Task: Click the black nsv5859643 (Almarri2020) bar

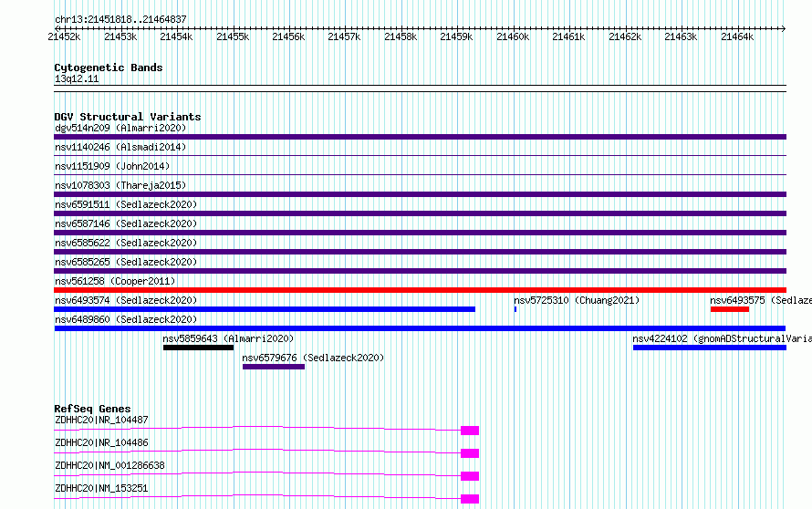Action: (198, 348)
